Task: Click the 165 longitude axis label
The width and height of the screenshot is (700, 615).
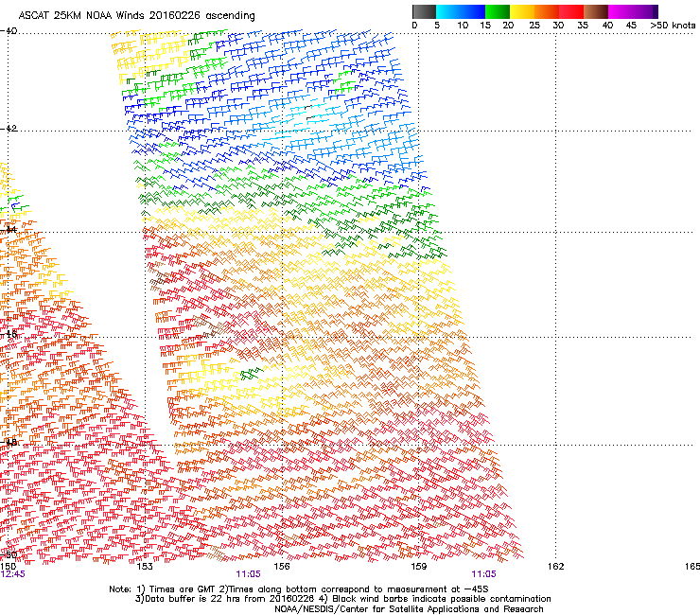Action: (692, 567)
